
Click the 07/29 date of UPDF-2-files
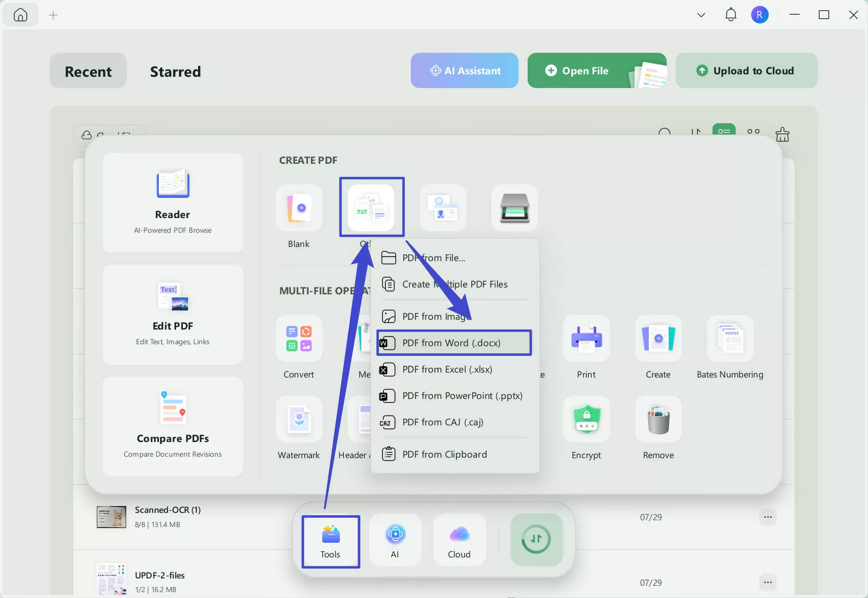(x=651, y=583)
